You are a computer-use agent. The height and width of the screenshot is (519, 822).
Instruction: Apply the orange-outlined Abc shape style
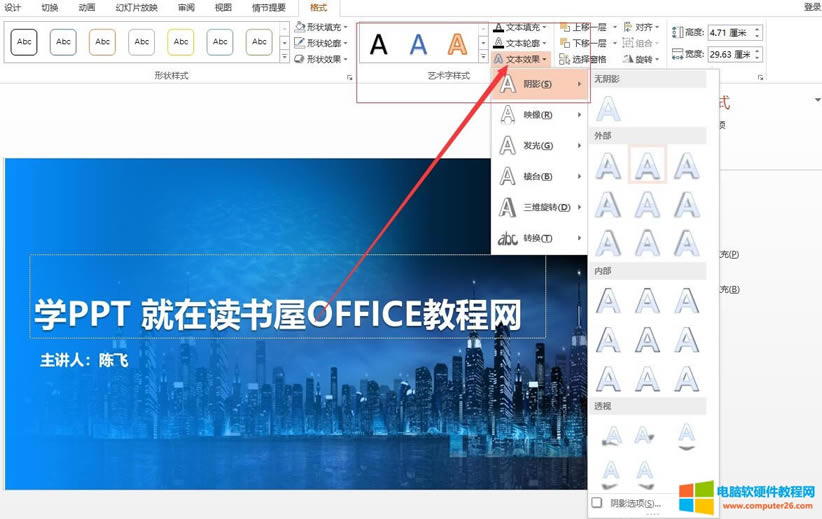pos(102,42)
